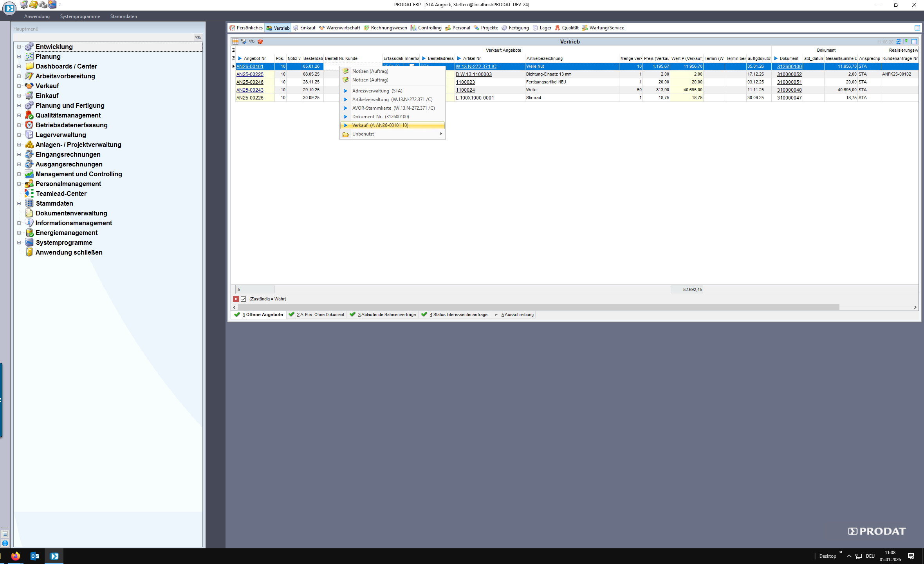Click the horizontal scrollbar of the grid

[538, 307]
